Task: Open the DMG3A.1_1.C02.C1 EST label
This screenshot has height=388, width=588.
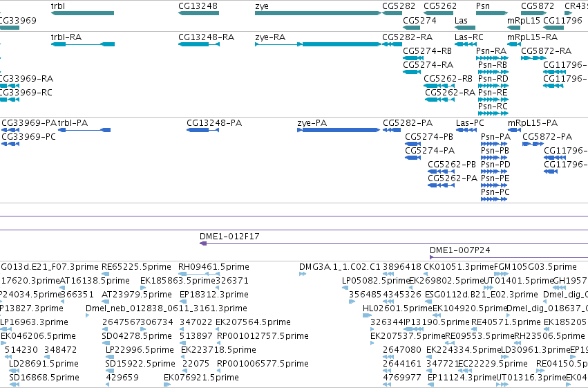Action: pyautogui.click(x=340, y=267)
